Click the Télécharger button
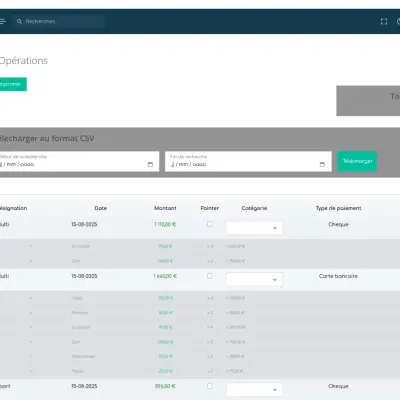Screen dimensions: 400x400 (x=357, y=161)
